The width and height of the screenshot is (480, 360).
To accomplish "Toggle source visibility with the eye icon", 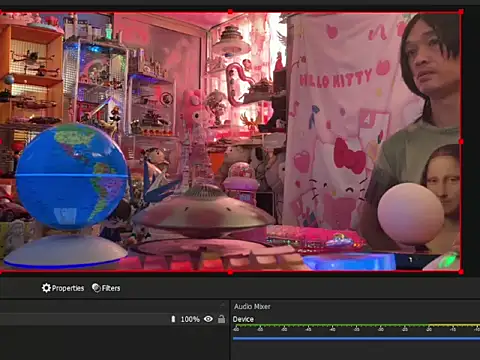I will (x=208, y=319).
